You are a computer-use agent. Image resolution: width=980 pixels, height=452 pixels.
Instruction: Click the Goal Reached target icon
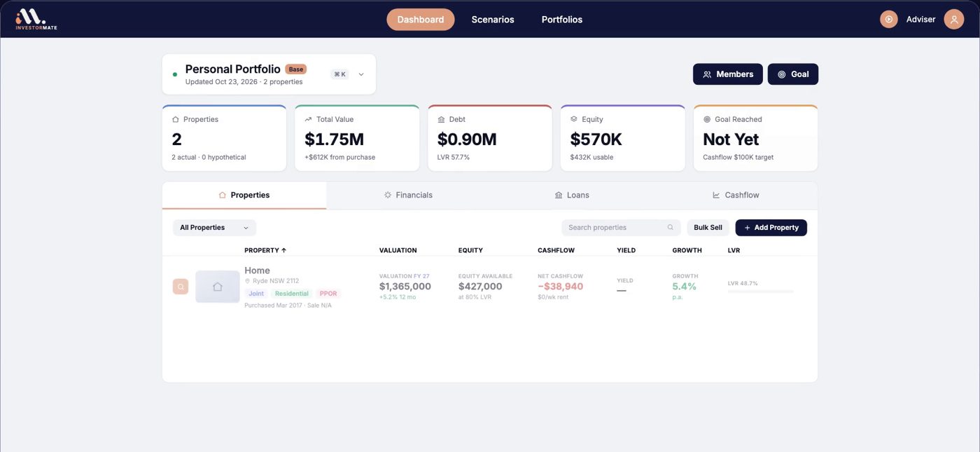click(x=707, y=119)
